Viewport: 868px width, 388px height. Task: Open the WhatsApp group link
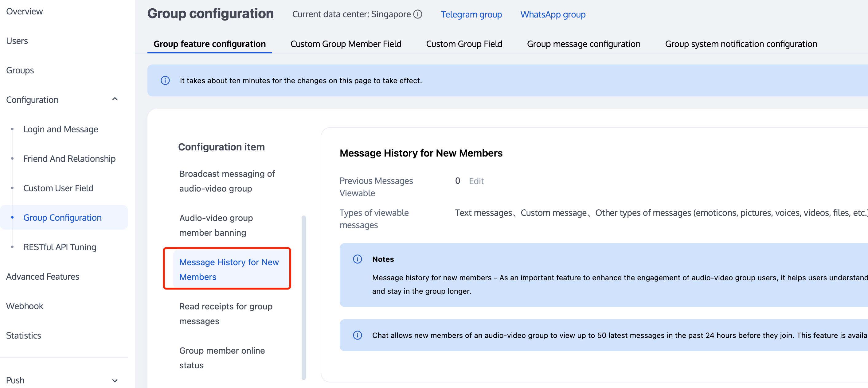(x=553, y=14)
